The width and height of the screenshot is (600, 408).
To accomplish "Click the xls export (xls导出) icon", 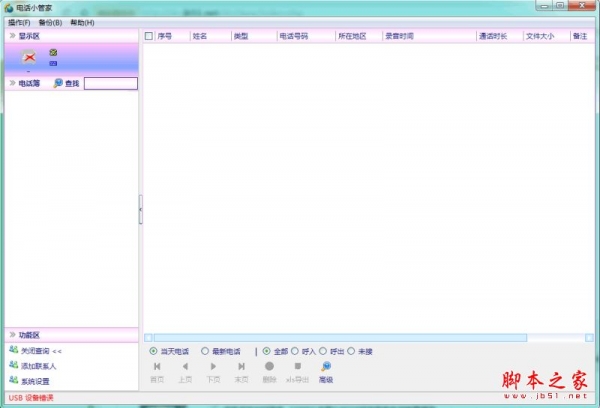I will pyautogui.click(x=297, y=367).
